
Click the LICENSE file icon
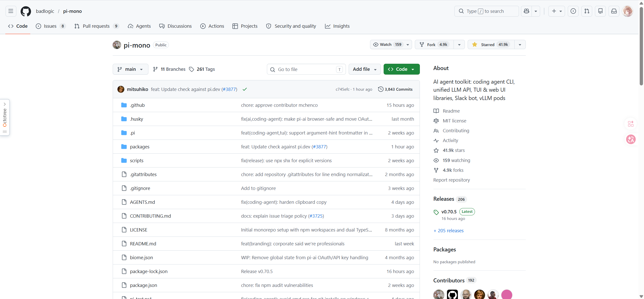pyautogui.click(x=124, y=230)
